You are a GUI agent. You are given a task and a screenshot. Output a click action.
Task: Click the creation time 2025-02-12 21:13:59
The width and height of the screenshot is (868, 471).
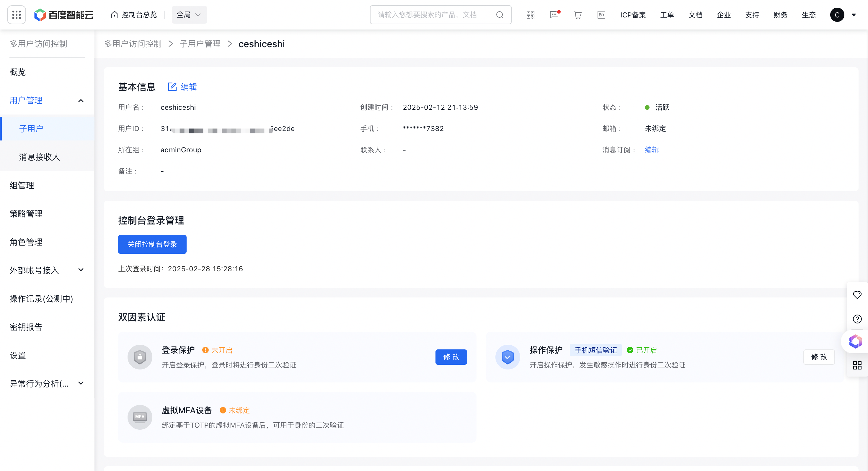point(440,107)
